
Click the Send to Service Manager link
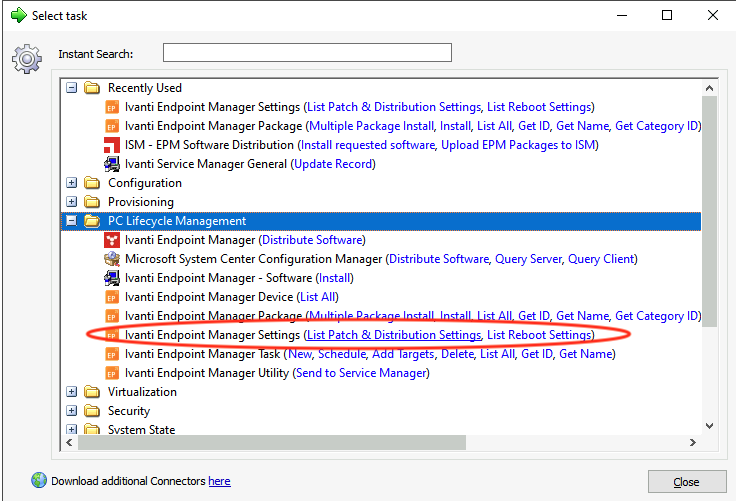361,373
